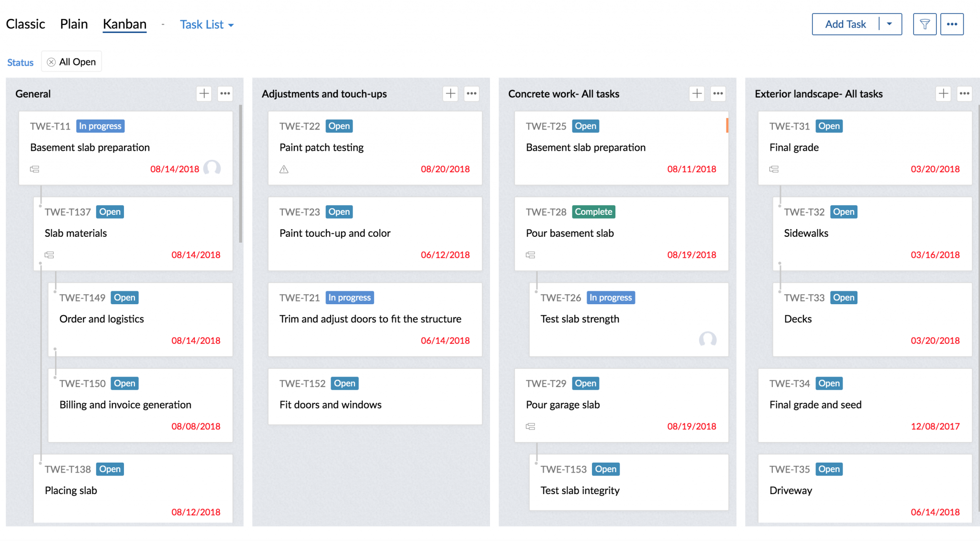Image resolution: width=980 pixels, height=541 pixels.
Task: Open the more options menu in the top-right corner
Action: (952, 23)
